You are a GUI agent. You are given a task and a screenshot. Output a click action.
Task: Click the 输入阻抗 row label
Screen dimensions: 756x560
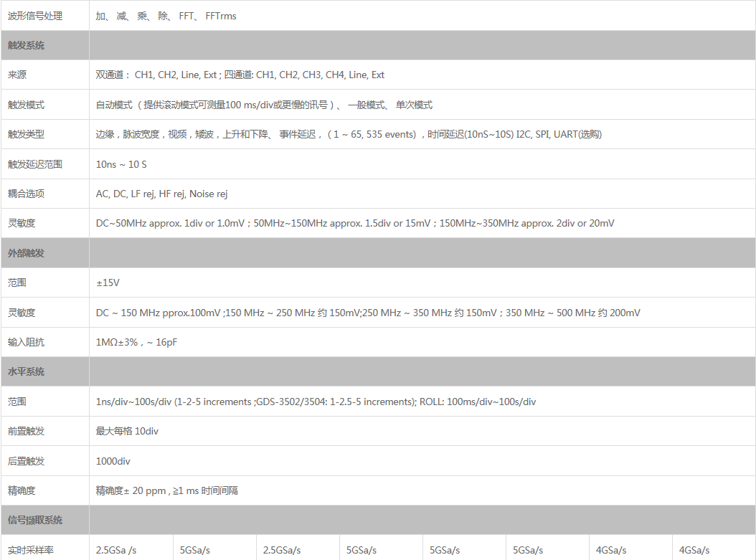pyautogui.click(x=26, y=342)
